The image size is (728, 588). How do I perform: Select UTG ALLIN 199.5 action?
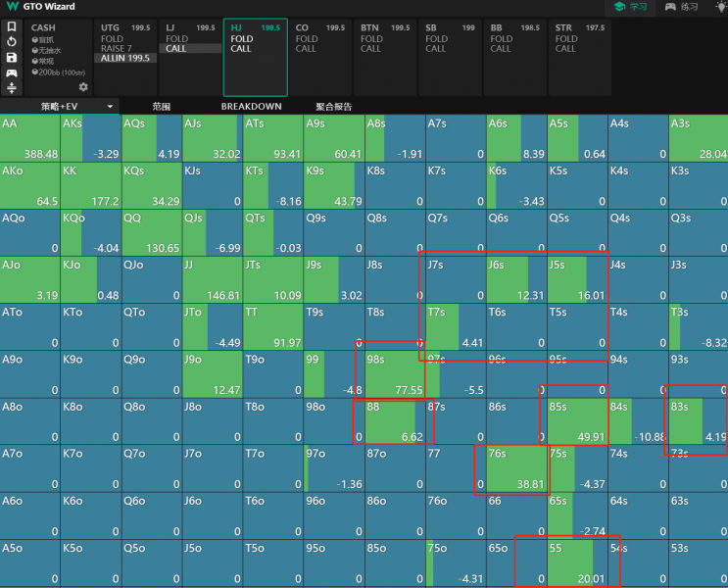tap(125, 58)
